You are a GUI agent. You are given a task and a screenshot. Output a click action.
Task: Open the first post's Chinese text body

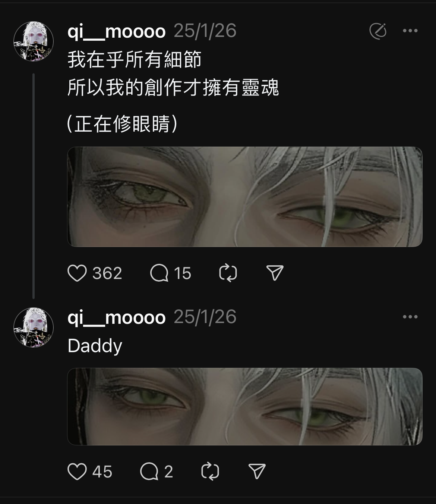[173, 92]
